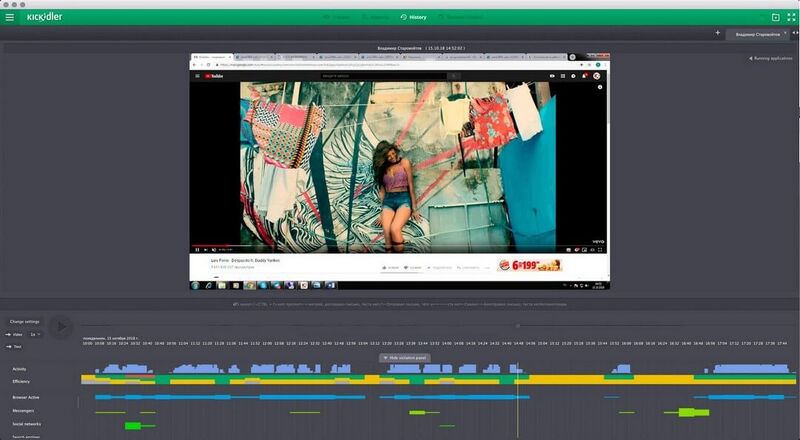This screenshot has width=800, height=440.
Task: Click the Kickidler logo
Action: pyautogui.click(x=44, y=17)
